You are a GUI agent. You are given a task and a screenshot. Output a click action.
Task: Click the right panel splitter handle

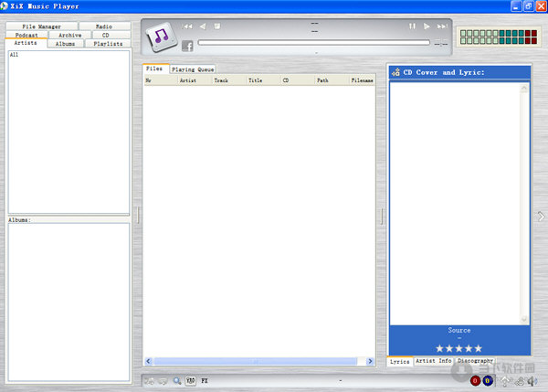(382, 217)
